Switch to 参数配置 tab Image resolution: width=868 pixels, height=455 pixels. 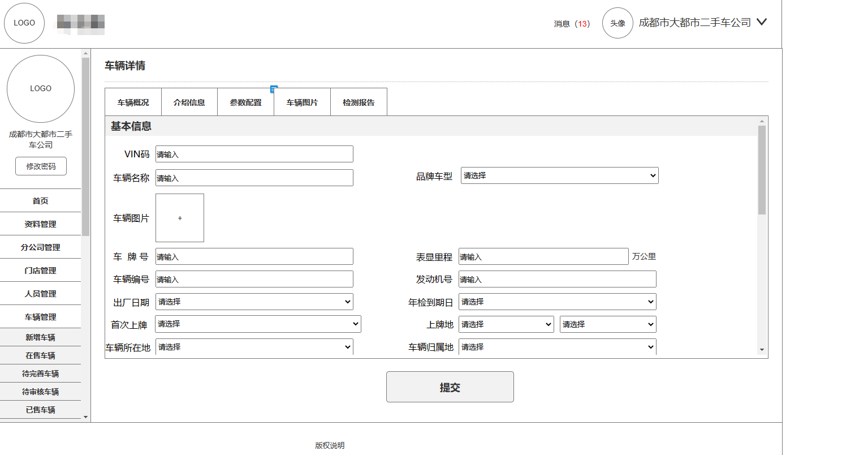(x=246, y=102)
